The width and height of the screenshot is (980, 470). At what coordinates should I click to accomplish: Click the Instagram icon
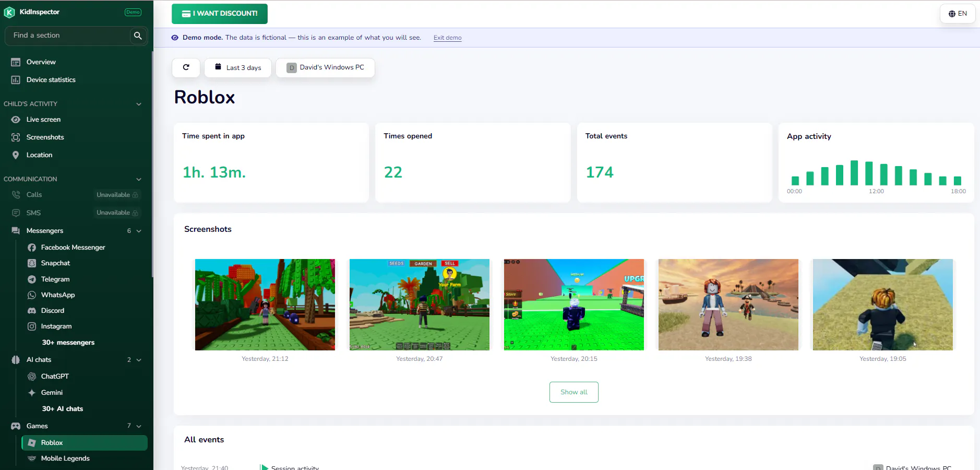[32, 326]
